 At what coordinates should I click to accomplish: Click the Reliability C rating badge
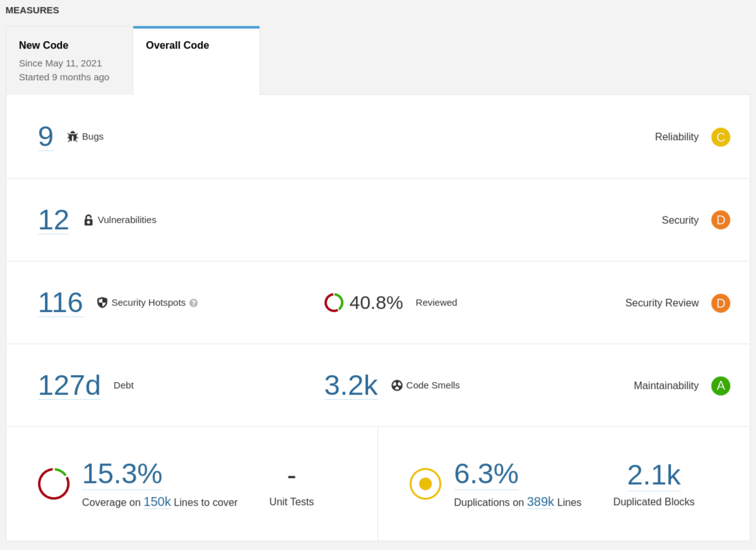[720, 137]
